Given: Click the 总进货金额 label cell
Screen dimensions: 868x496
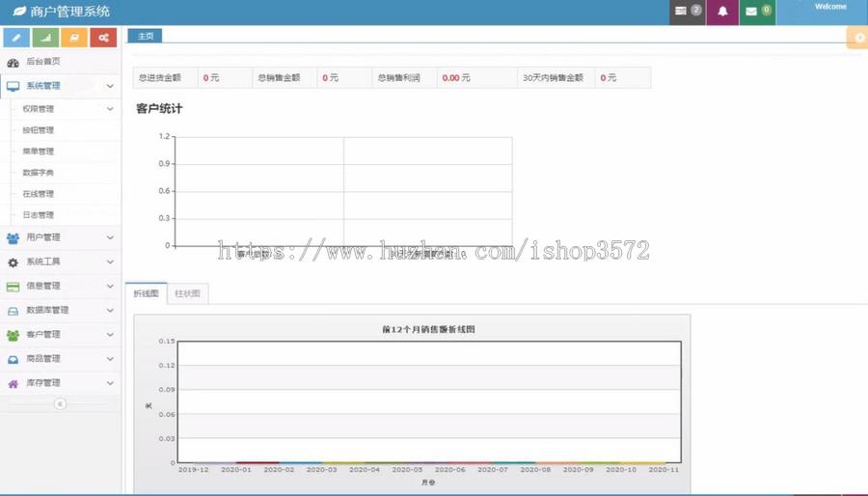Looking at the screenshot, I should pos(166,77).
